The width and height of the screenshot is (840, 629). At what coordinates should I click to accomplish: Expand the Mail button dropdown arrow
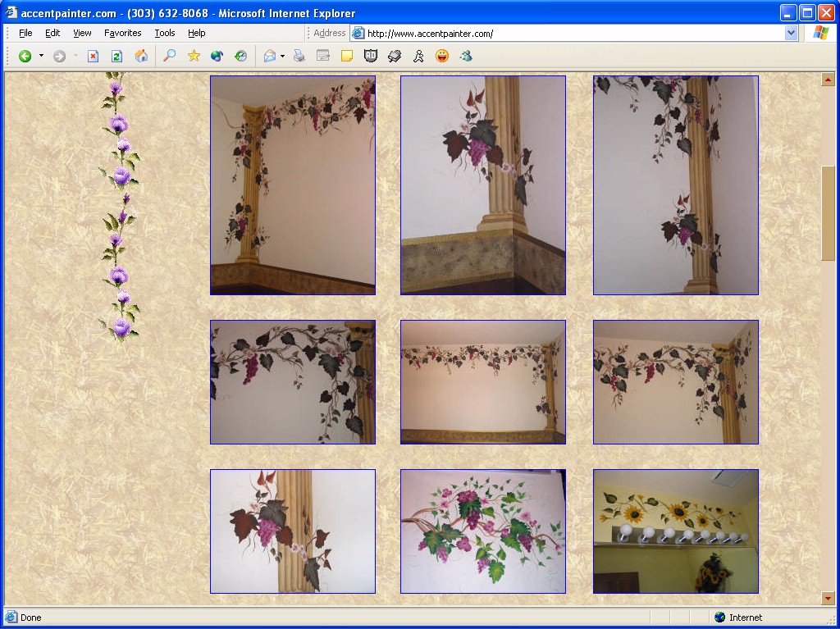coord(282,56)
